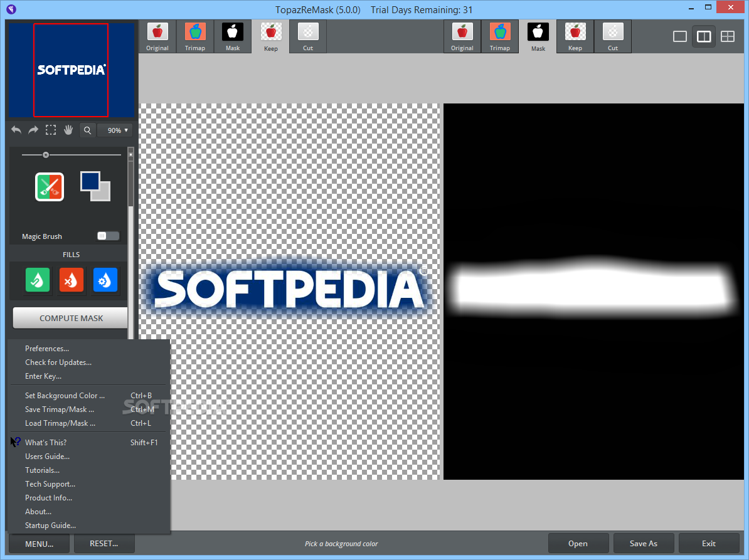The image size is (749, 560).
Task: Select right pane Mask view tab
Action: click(x=538, y=37)
